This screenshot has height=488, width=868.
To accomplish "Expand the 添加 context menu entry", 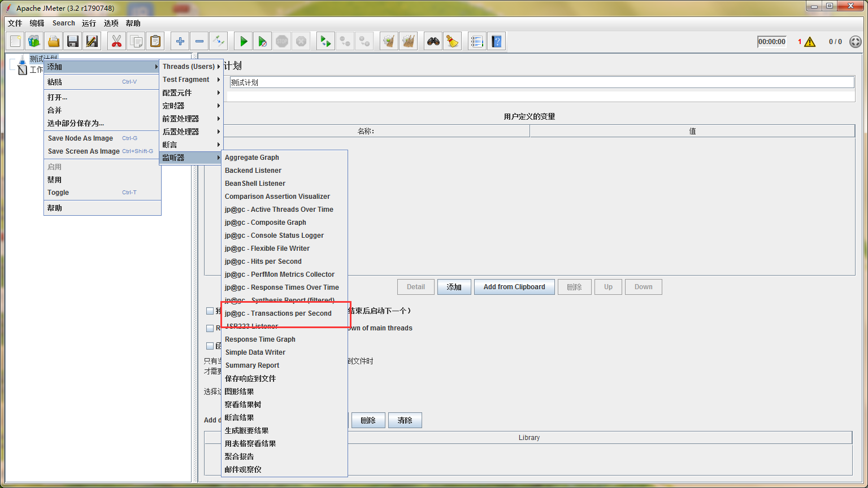I will click(x=102, y=67).
